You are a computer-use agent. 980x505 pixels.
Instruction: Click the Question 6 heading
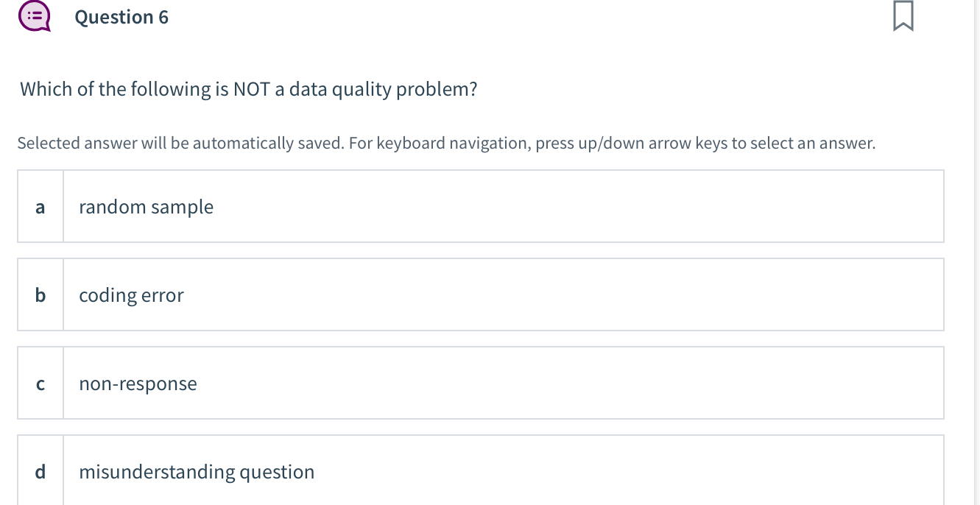121,16
